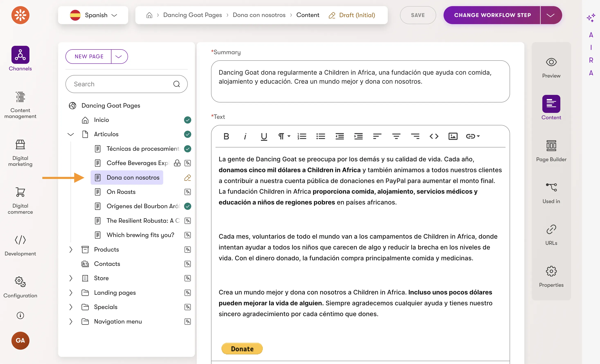The width and height of the screenshot is (600, 364).
Task: Align text left
Action: [377, 136]
